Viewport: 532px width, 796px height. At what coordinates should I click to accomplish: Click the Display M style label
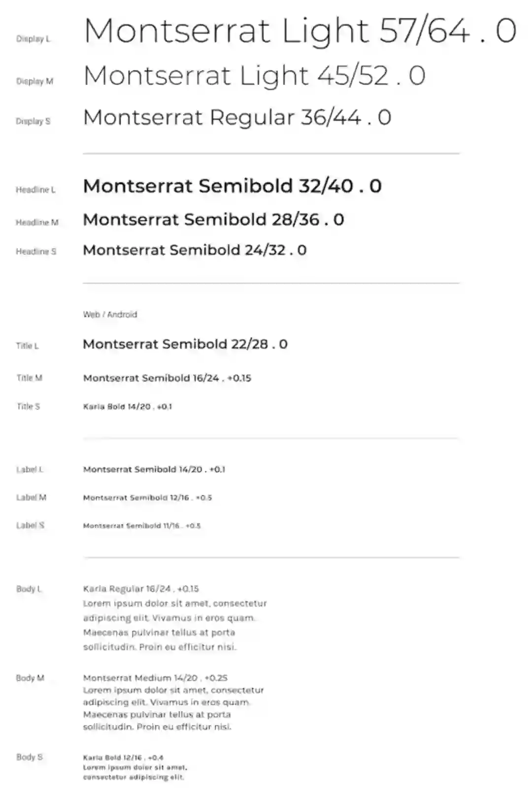click(34, 81)
